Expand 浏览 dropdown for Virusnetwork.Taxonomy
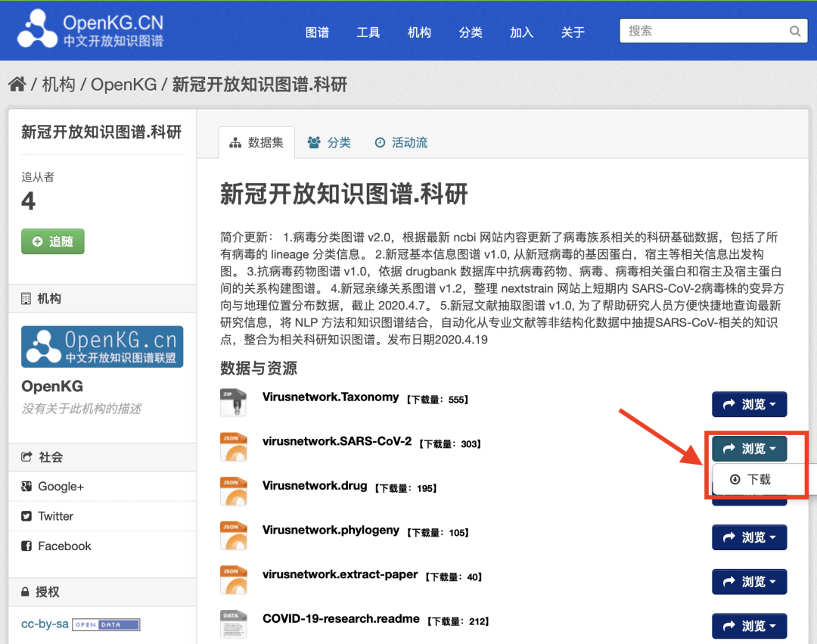This screenshot has height=644, width=817. (x=749, y=404)
